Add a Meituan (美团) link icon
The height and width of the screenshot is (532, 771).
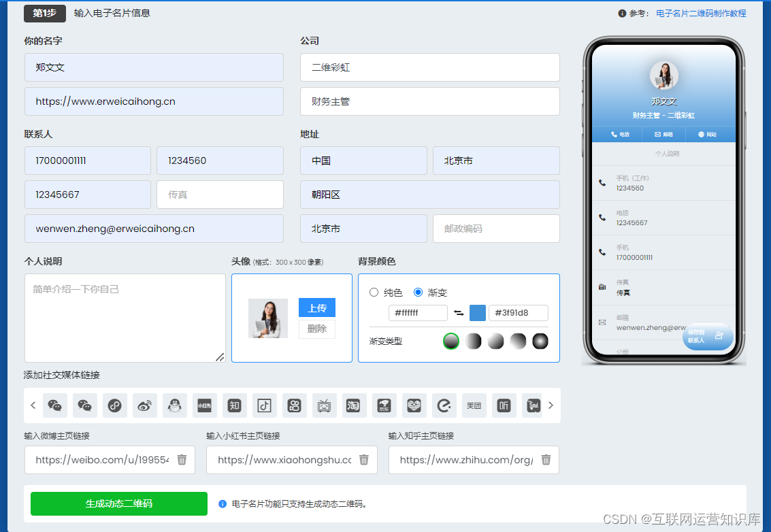click(474, 405)
